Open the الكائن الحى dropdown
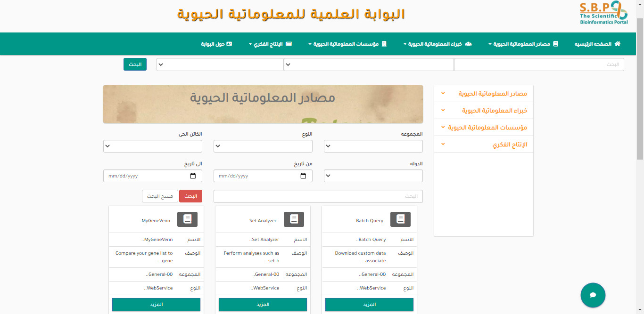644x314 pixels. [153, 146]
